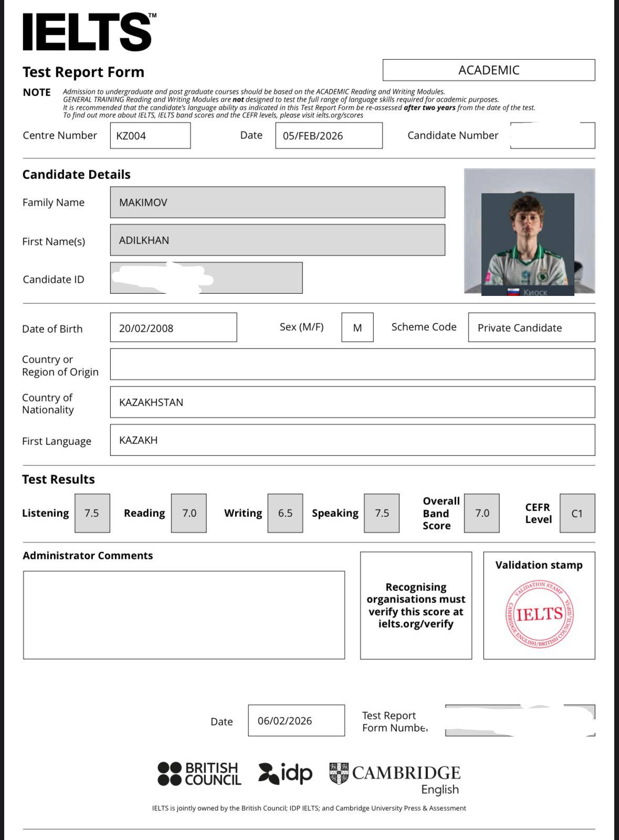Click the Country of Nationality field KAZAKHSTAN
Screen dimensions: 619x840
click(353, 402)
